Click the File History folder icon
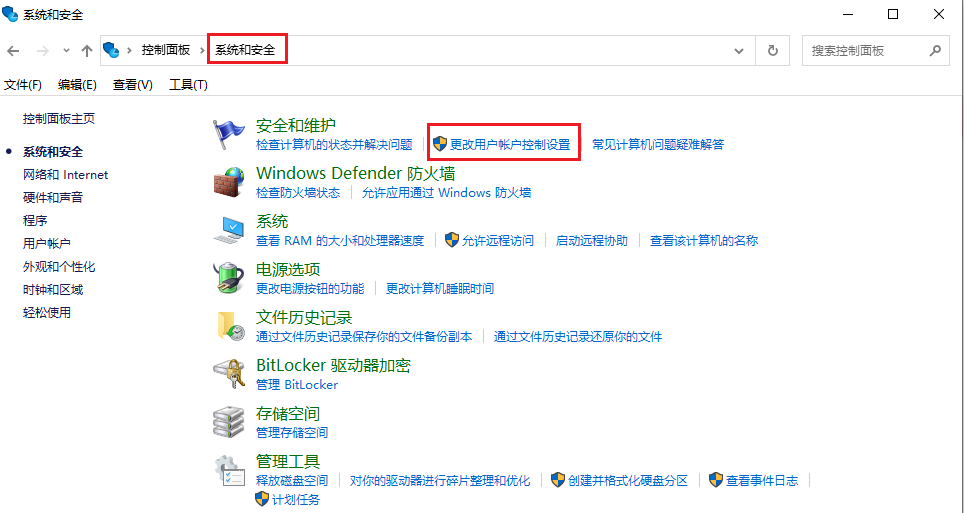Screen dimensions: 964x513 pyautogui.click(x=229, y=325)
